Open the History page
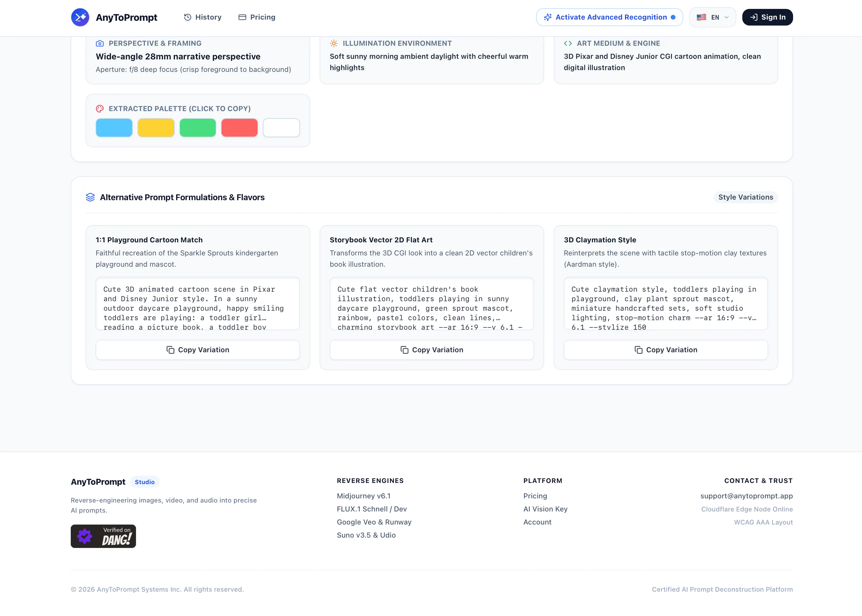 pyautogui.click(x=203, y=17)
